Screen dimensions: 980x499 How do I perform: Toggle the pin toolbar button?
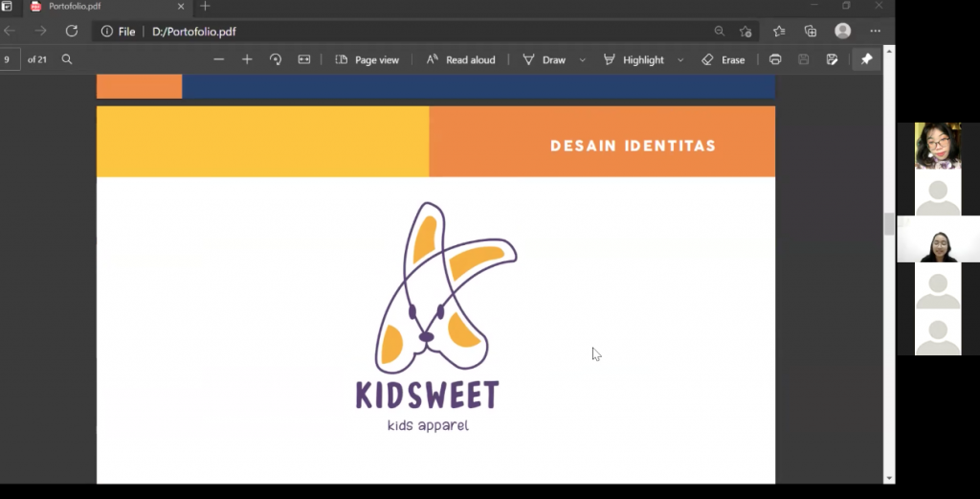click(866, 59)
